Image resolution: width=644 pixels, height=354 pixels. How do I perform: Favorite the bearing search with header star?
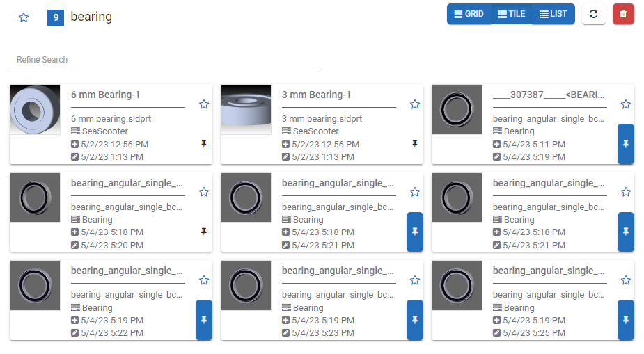point(24,17)
